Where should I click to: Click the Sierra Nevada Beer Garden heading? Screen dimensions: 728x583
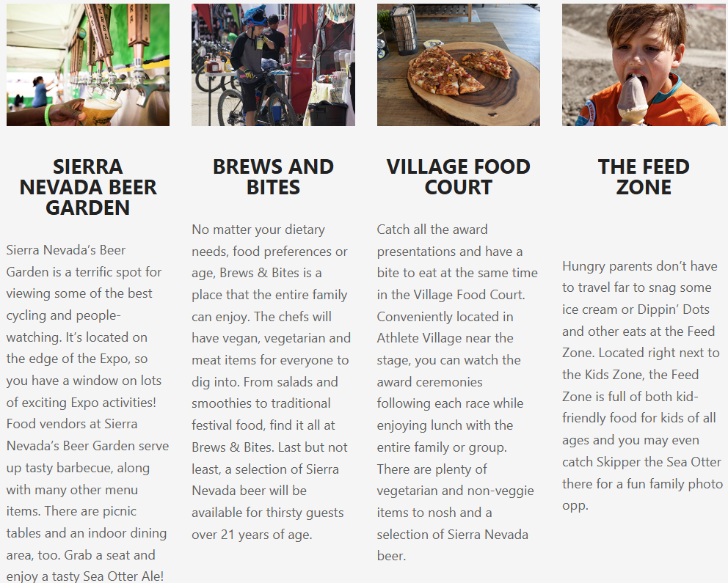click(88, 187)
